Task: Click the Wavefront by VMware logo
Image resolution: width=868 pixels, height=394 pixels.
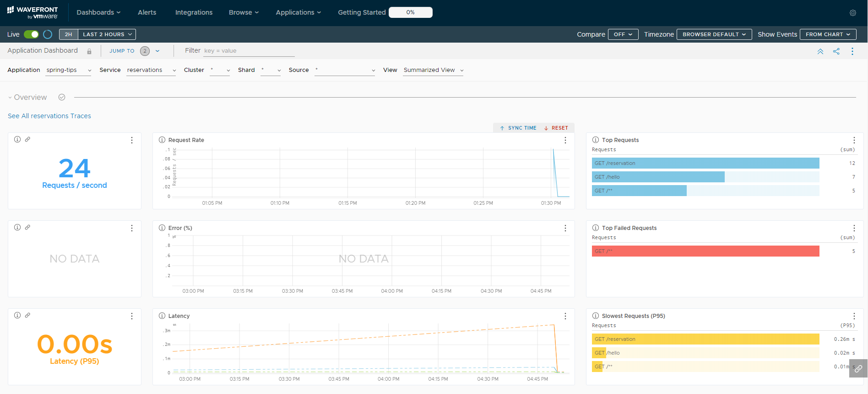Action: (x=33, y=12)
